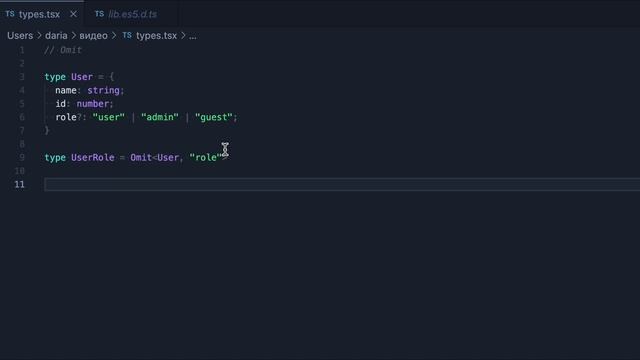This screenshot has width=640, height=360.
Task: Click the TS icon on lib.es5.d.ts tab
Action: 99,14
